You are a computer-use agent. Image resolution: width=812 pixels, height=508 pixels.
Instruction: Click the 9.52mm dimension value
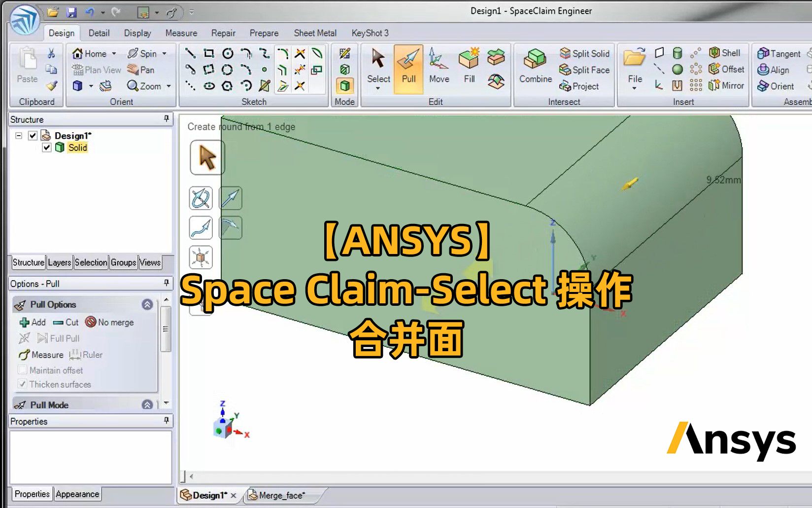(723, 180)
